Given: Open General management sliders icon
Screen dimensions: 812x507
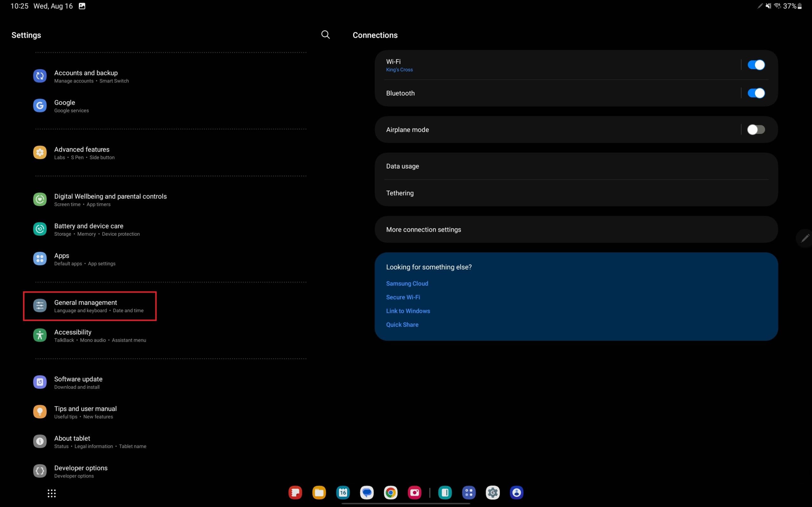Looking at the screenshot, I should tap(40, 306).
